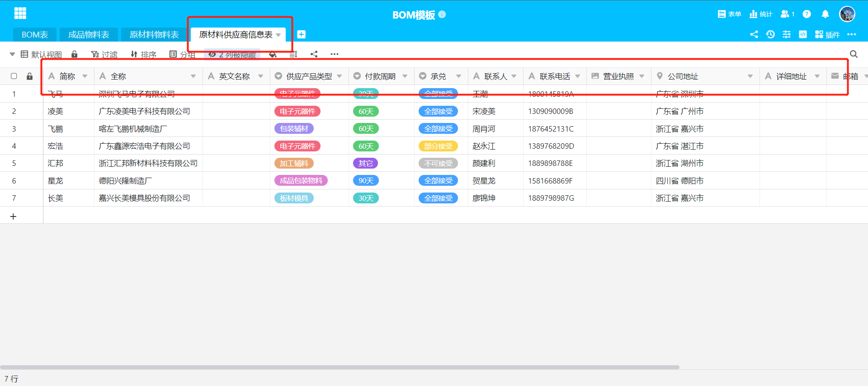868x386 pixels.
Task: Open the 供应产品类型 column dropdown arrow
Action: point(340,76)
